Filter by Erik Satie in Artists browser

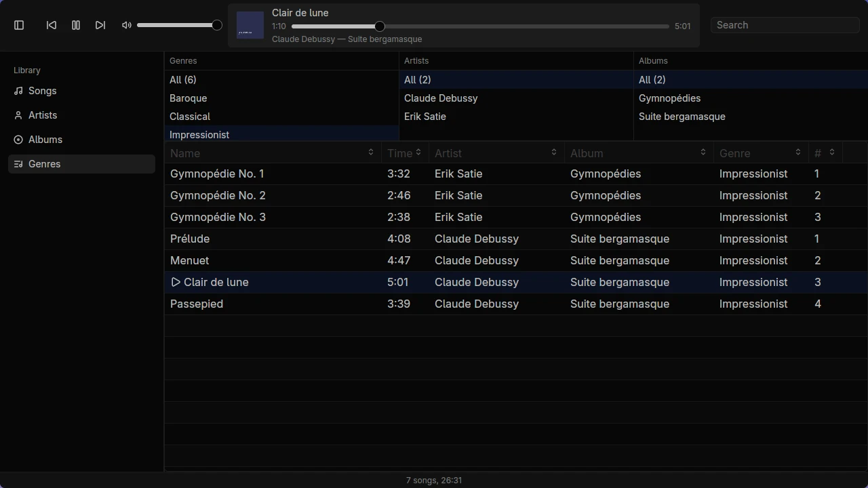(x=516, y=117)
